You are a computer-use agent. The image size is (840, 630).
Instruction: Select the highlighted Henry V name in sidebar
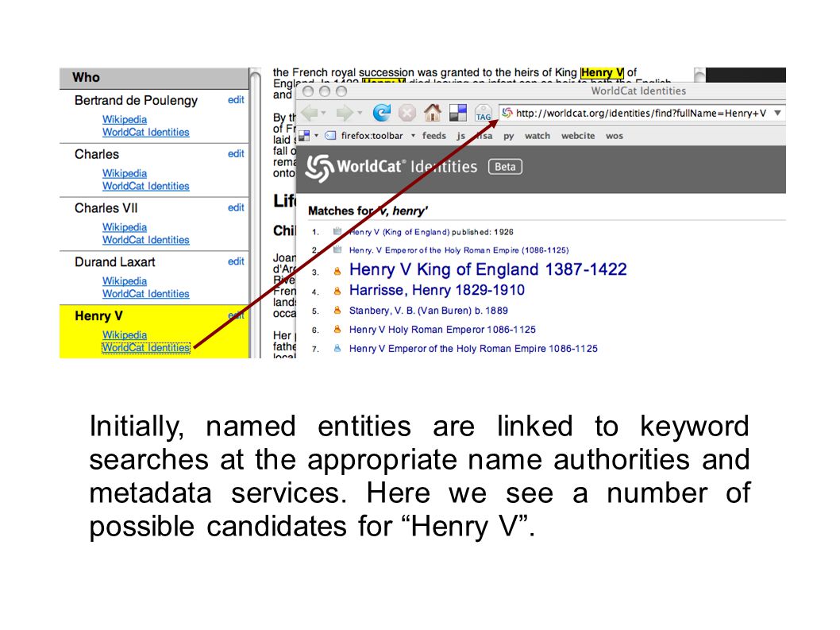[x=98, y=316]
